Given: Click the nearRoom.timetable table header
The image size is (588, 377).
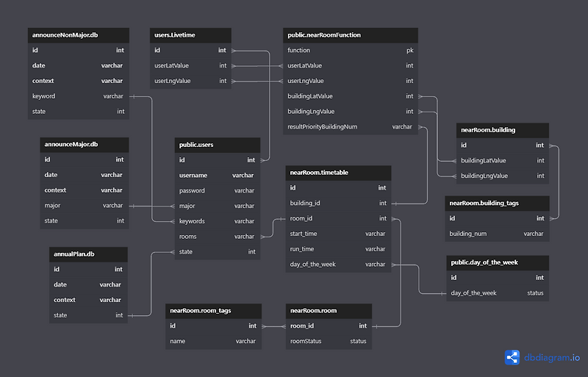Looking at the screenshot, I should tap(338, 173).
